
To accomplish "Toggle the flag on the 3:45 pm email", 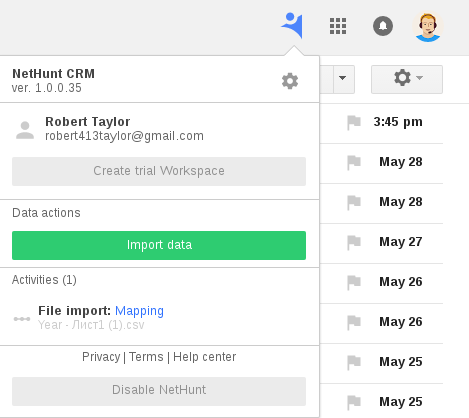I will click(x=354, y=122).
